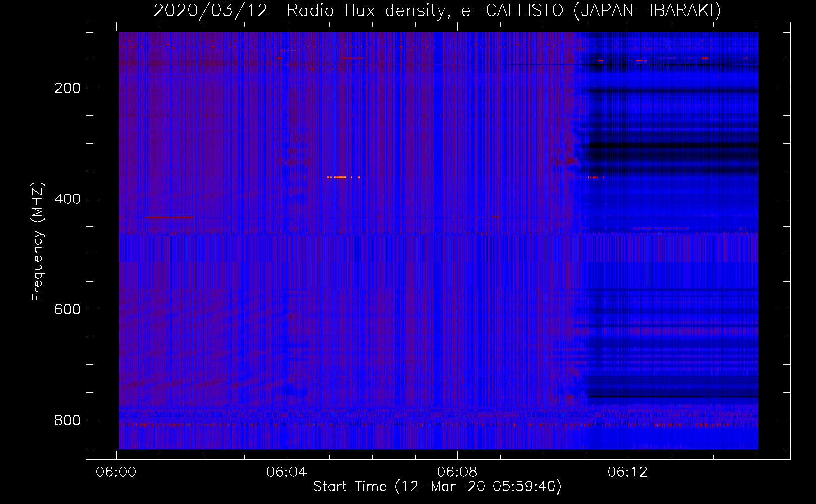Image resolution: width=816 pixels, height=504 pixels.
Task: Click the long red streak near 430 MHz
Action: tap(169, 217)
